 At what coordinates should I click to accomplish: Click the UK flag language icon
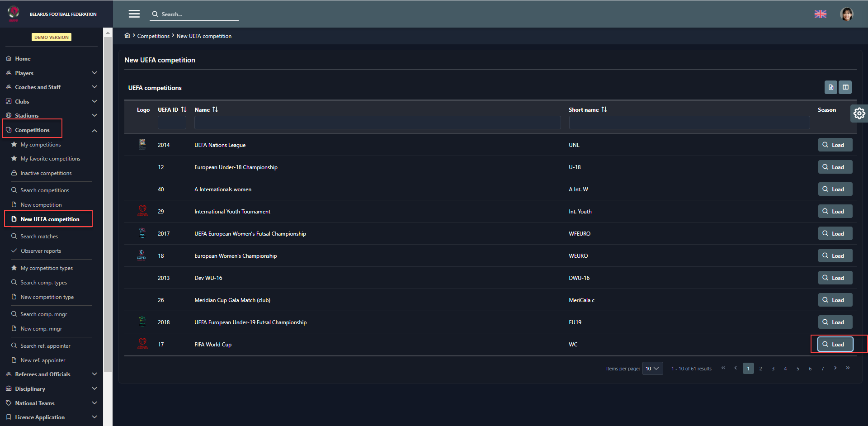point(820,14)
